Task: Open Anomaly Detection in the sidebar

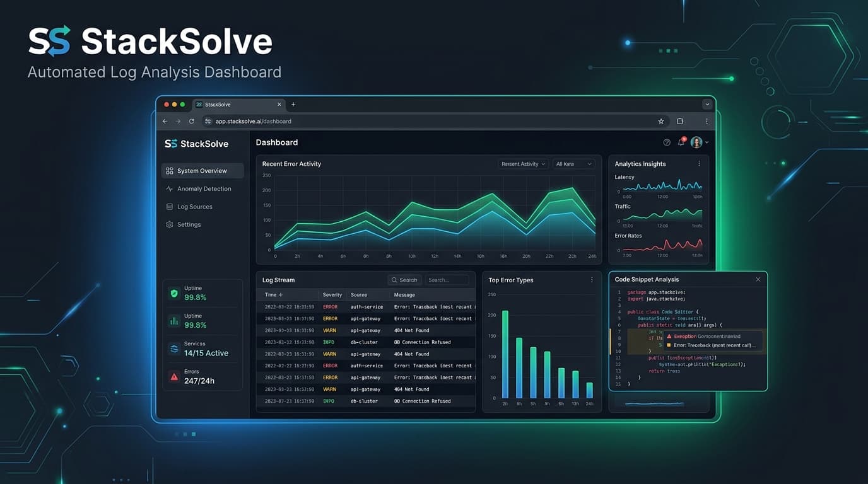Action: 198,188
